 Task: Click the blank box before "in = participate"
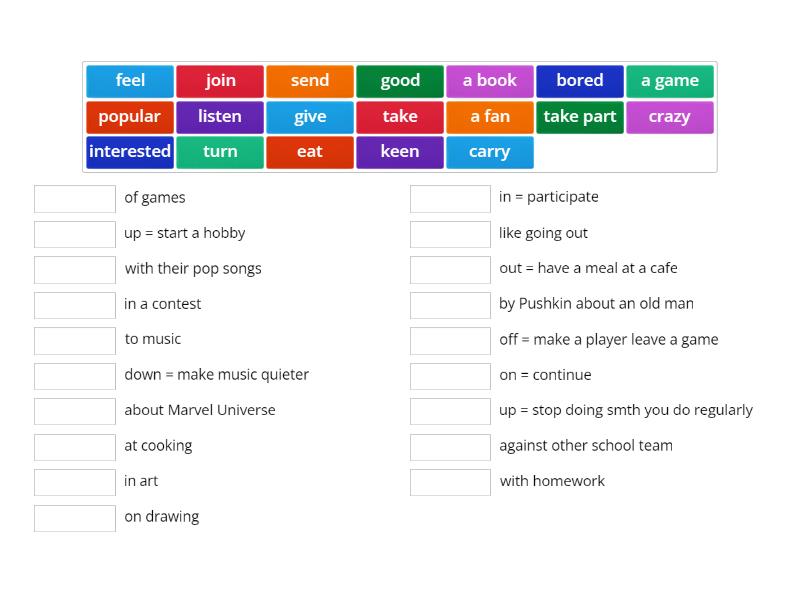click(x=451, y=198)
